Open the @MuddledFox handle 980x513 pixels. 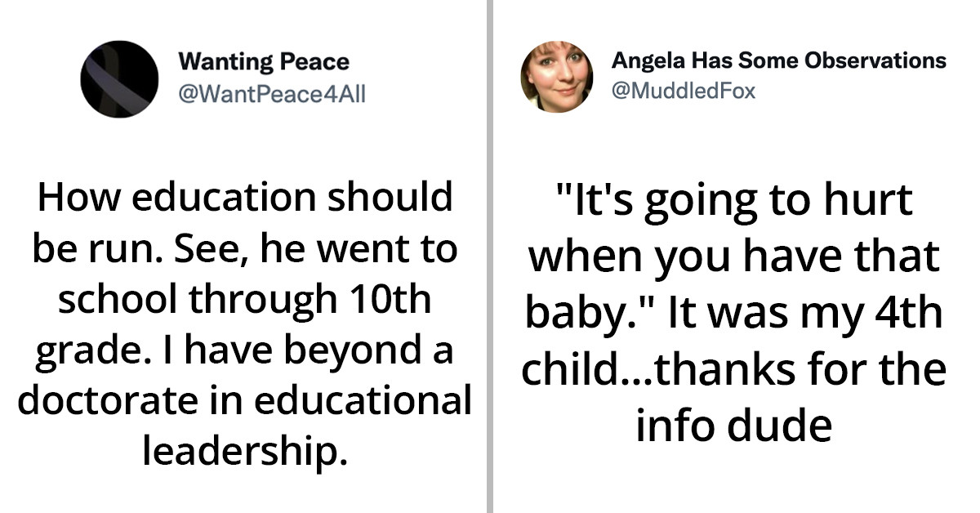coord(683,91)
